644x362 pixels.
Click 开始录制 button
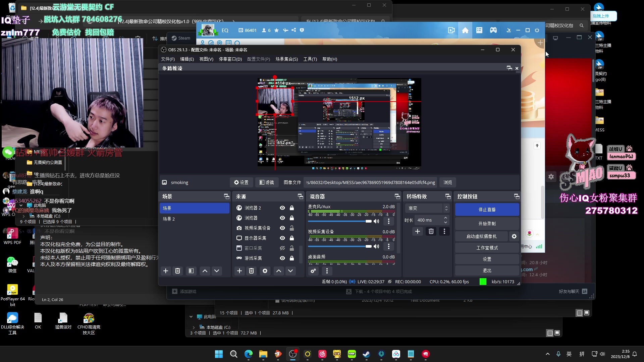(x=487, y=224)
